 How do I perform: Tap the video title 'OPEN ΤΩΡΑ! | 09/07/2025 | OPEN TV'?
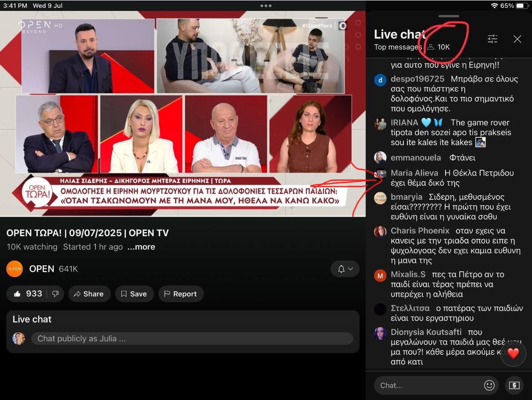tap(88, 233)
